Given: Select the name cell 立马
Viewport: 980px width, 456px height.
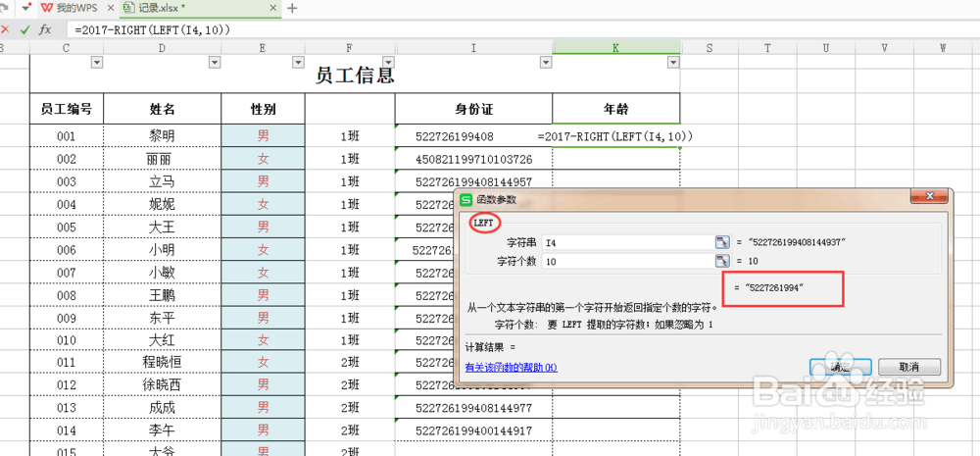Looking at the screenshot, I should [162, 181].
